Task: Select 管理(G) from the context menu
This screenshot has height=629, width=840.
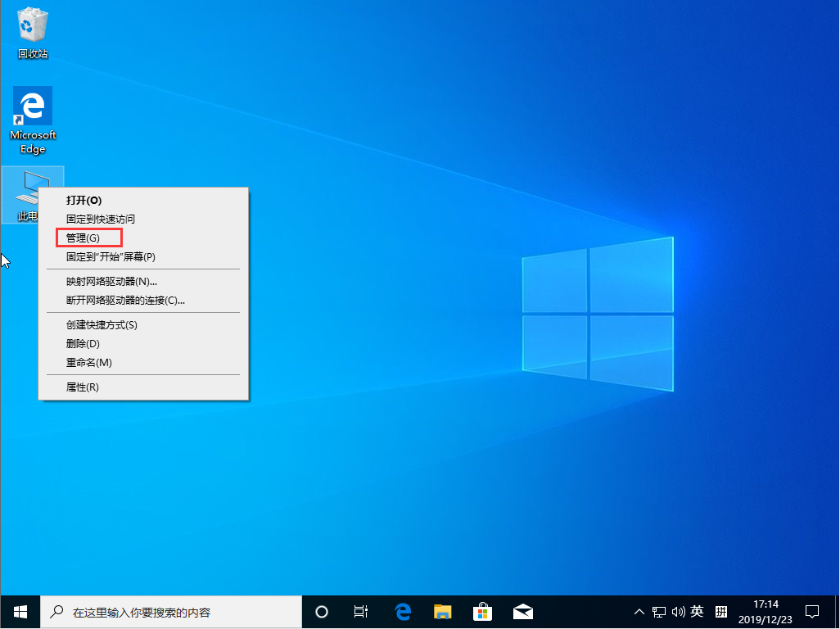Action: (x=88, y=238)
